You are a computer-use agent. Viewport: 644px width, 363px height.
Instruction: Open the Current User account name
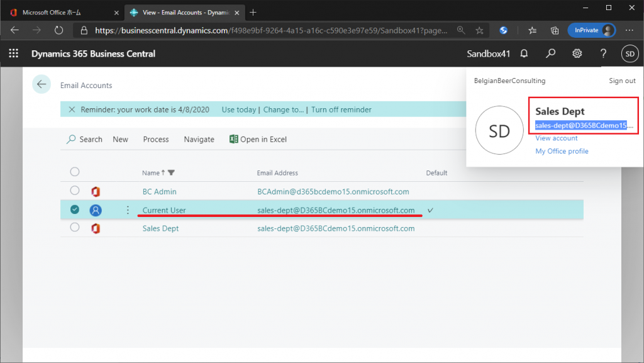[164, 210]
